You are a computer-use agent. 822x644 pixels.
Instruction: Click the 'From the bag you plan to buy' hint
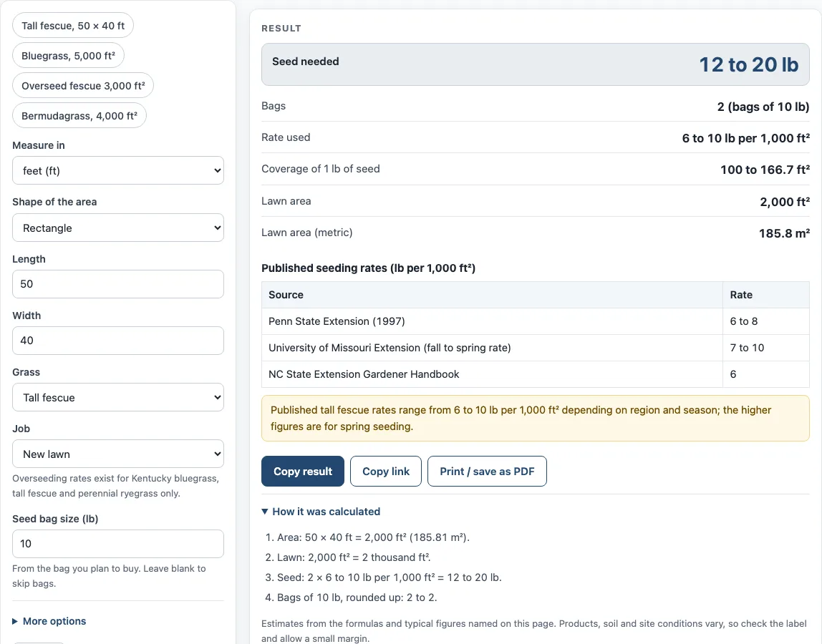point(109,576)
